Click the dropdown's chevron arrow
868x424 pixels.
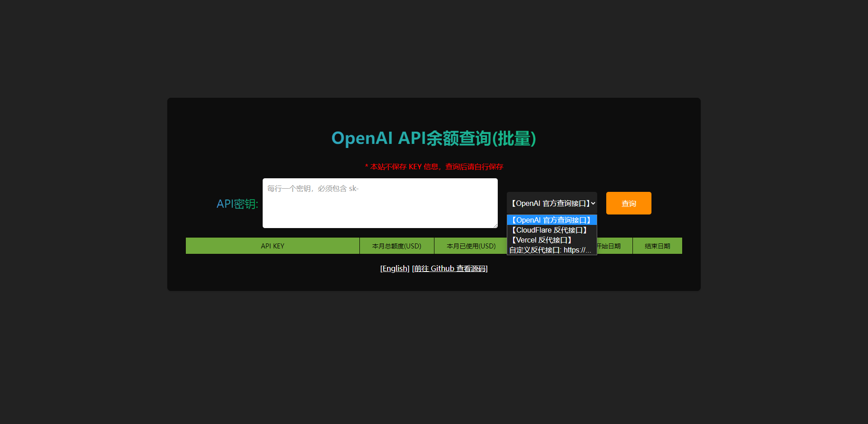click(593, 203)
